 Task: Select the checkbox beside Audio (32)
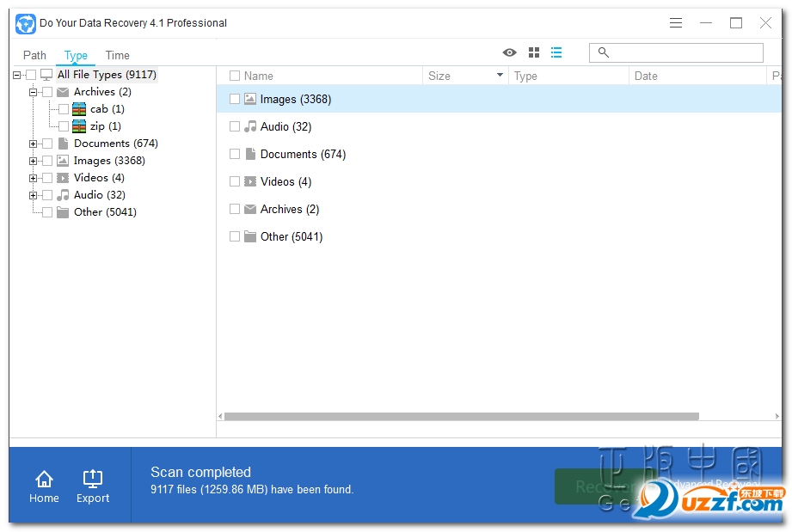point(233,126)
